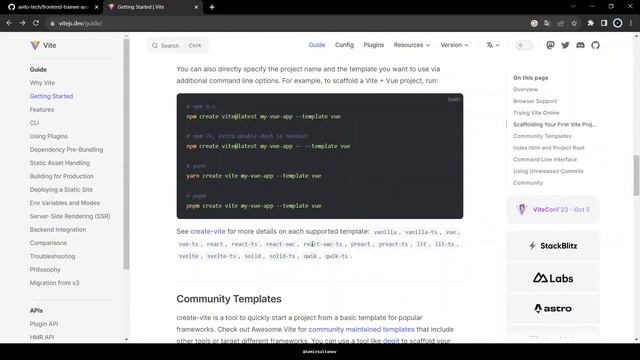Open CLI sidebar item

pyautogui.click(x=34, y=123)
